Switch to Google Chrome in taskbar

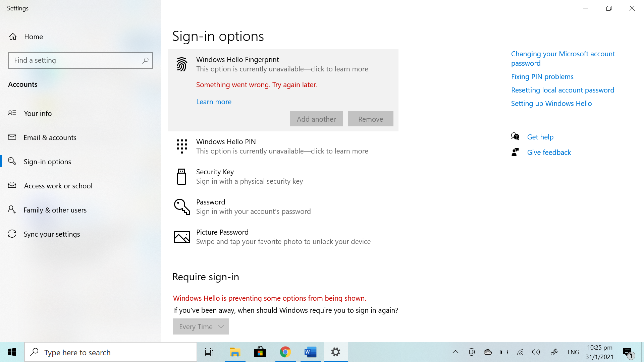click(285, 352)
